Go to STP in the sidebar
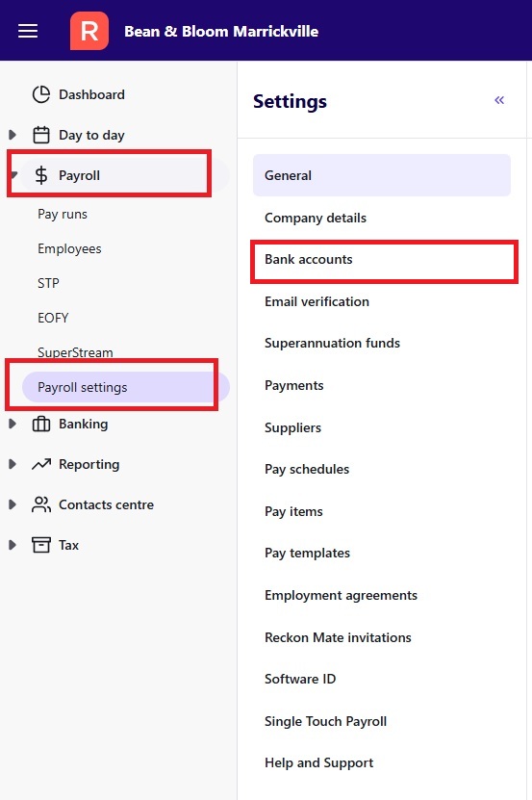The height and width of the screenshot is (800, 532). [x=48, y=283]
